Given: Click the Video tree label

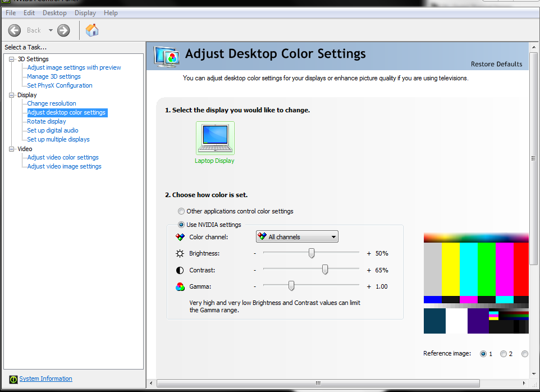Looking at the screenshot, I should coord(25,149).
